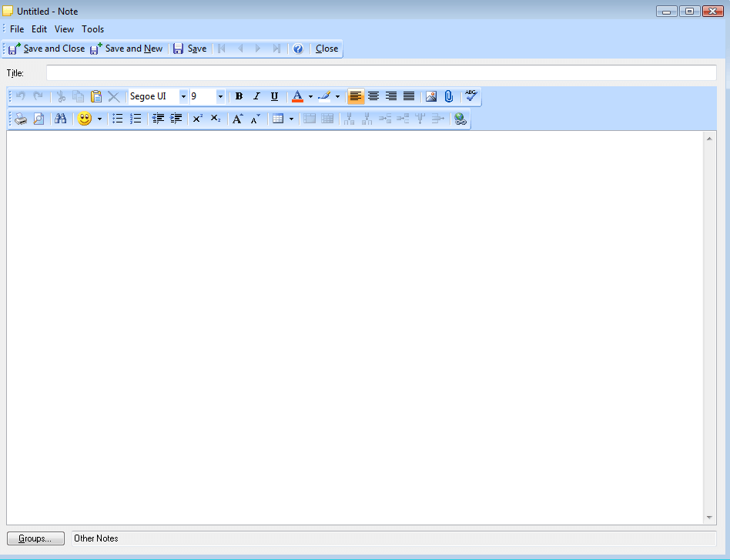Open the font name dropdown
Image resolution: width=730 pixels, height=560 pixels.
[x=183, y=96]
